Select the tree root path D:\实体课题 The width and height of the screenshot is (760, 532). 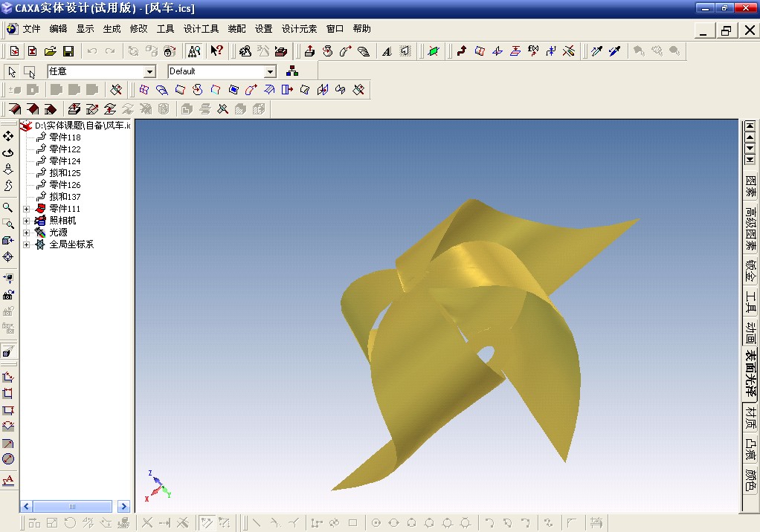pyautogui.click(x=83, y=126)
